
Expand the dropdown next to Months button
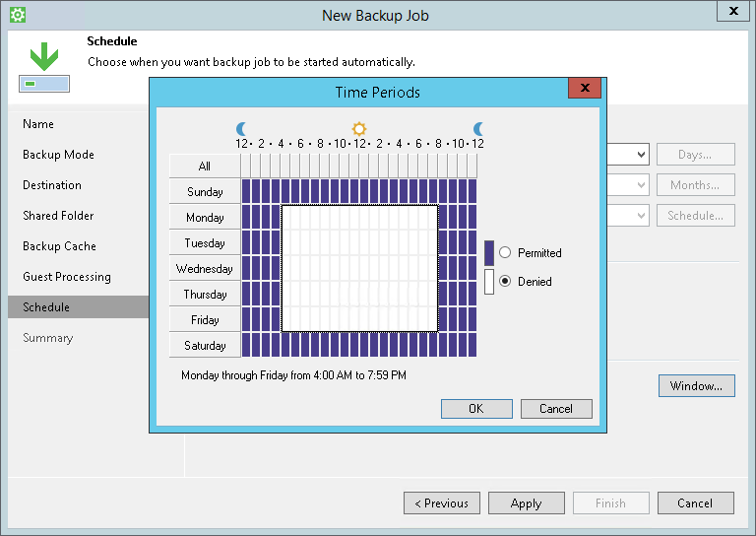pyautogui.click(x=641, y=185)
